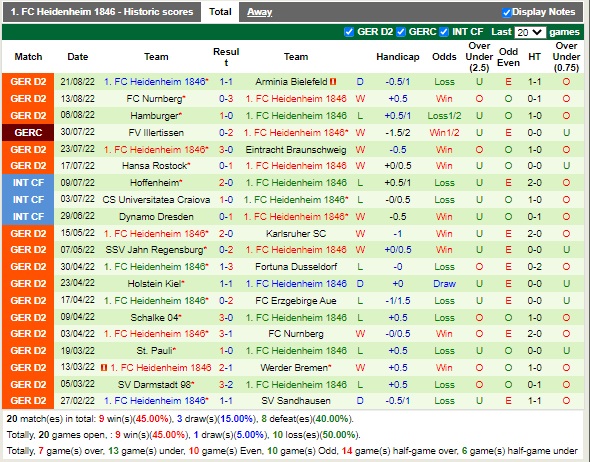Click the GERC league label on 30/07/22
This screenshot has height=462, width=590.
coord(28,132)
